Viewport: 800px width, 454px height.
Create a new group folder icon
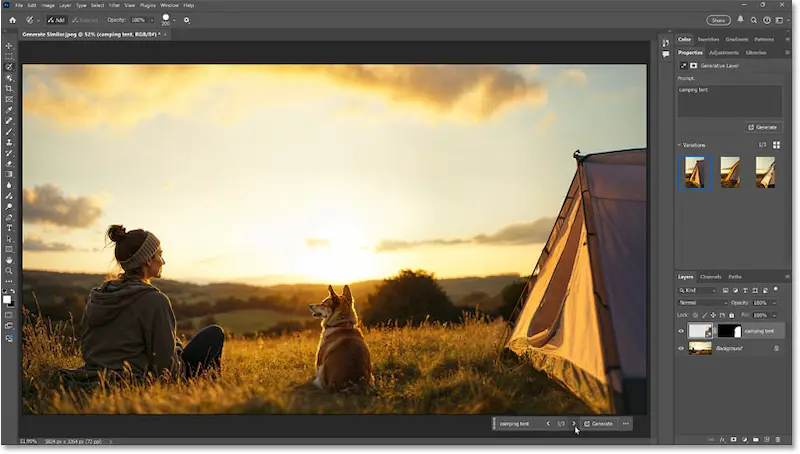click(756, 439)
